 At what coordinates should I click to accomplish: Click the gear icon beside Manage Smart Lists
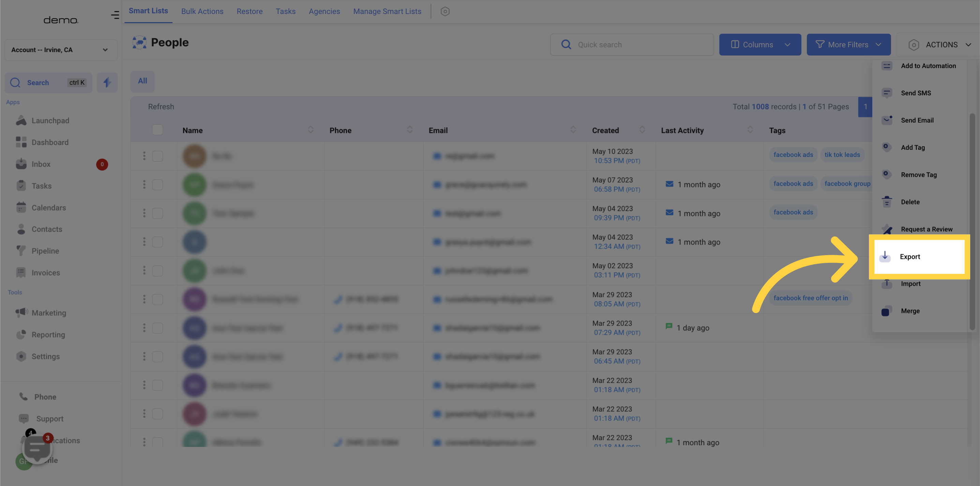click(x=445, y=11)
